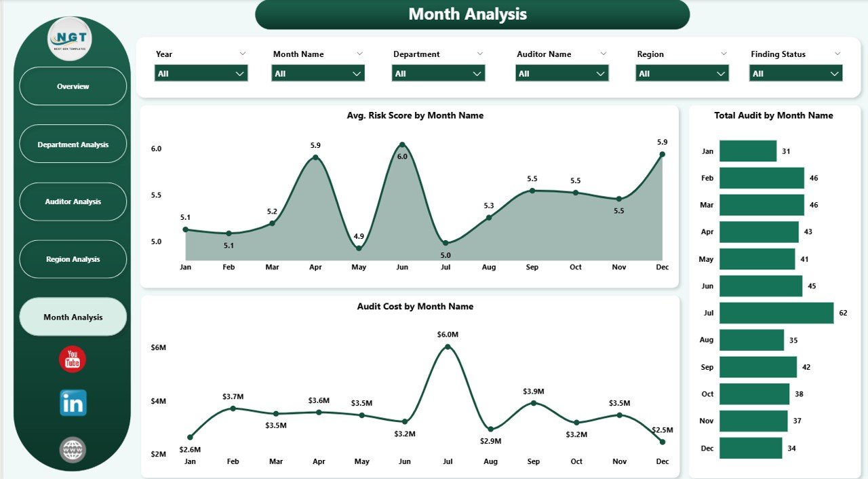The image size is (868, 479).
Task: Click the Jun peak in Avg Risk Score chart
Action: [402, 144]
